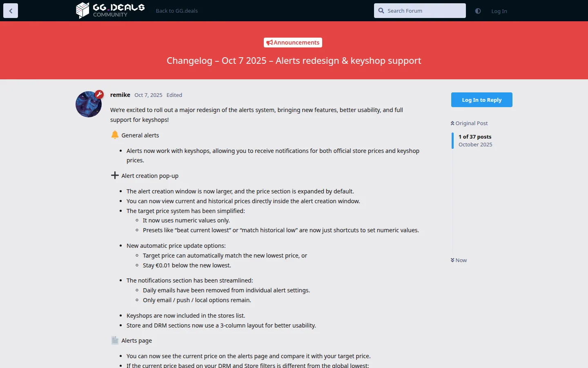Click "The target price system has been simplified:"
This screenshot has height=368, width=588.
tap(186, 211)
